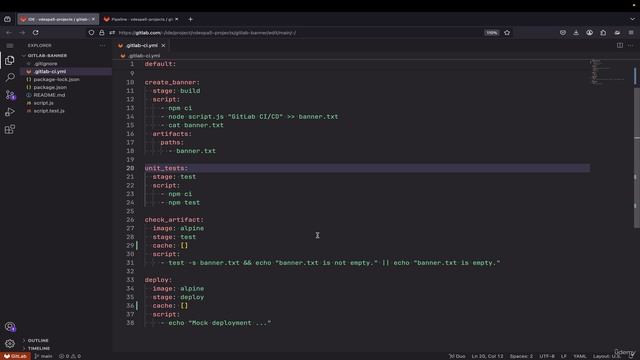640x360 pixels.
Task: Click the Pocket save icon in toolbar
Action: tap(562, 32)
